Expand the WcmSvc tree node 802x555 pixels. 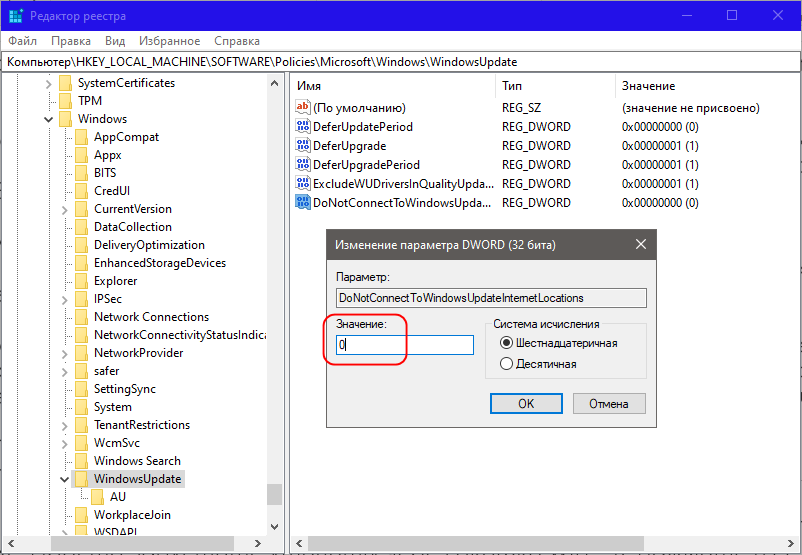click(x=64, y=443)
